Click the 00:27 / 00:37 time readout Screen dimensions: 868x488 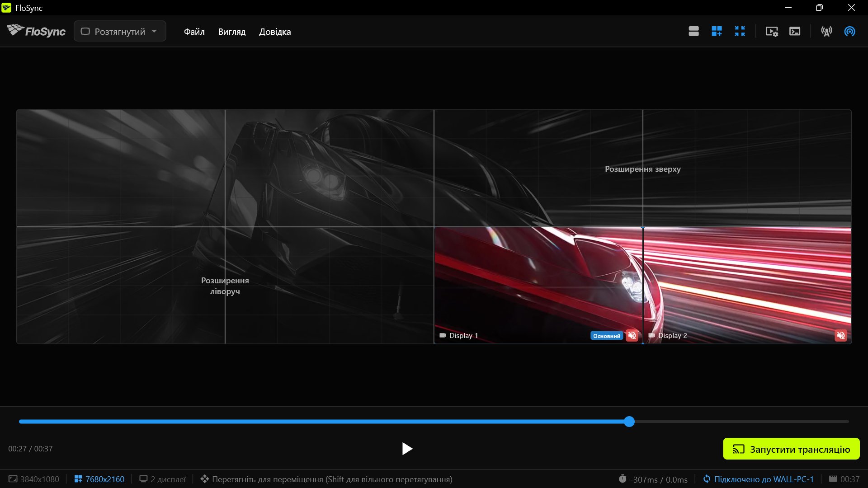click(30, 449)
